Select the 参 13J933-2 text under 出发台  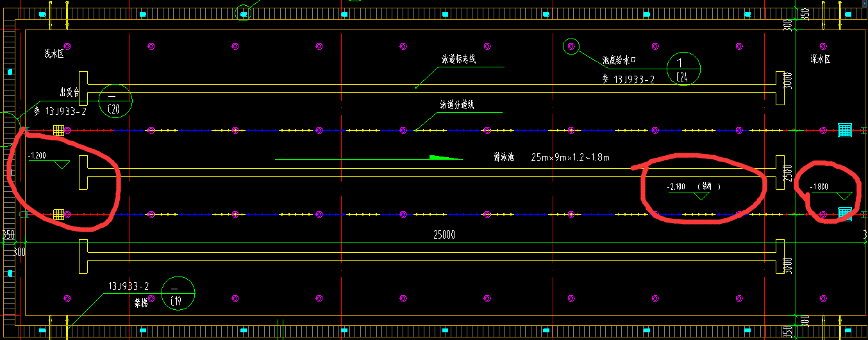[x=60, y=111]
